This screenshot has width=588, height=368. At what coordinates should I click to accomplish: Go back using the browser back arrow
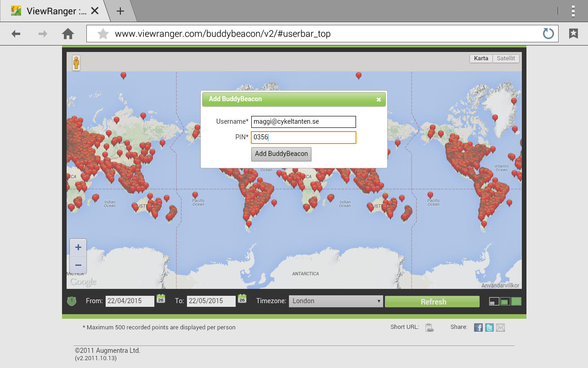pos(16,34)
